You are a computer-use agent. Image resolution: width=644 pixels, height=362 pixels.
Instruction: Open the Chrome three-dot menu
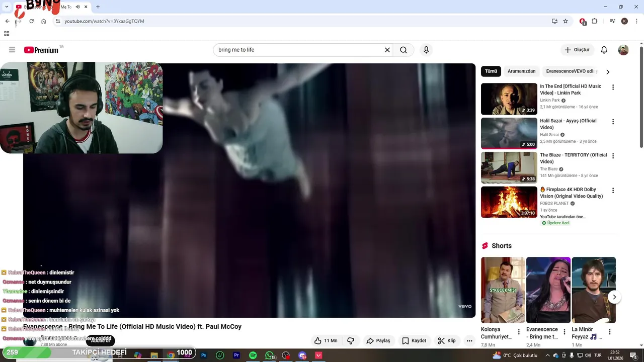tap(637, 21)
